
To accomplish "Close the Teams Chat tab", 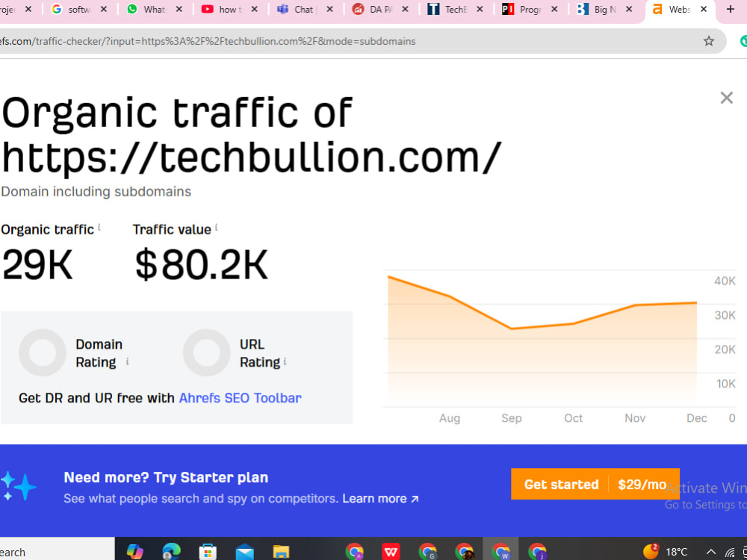I will click(x=329, y=9).
